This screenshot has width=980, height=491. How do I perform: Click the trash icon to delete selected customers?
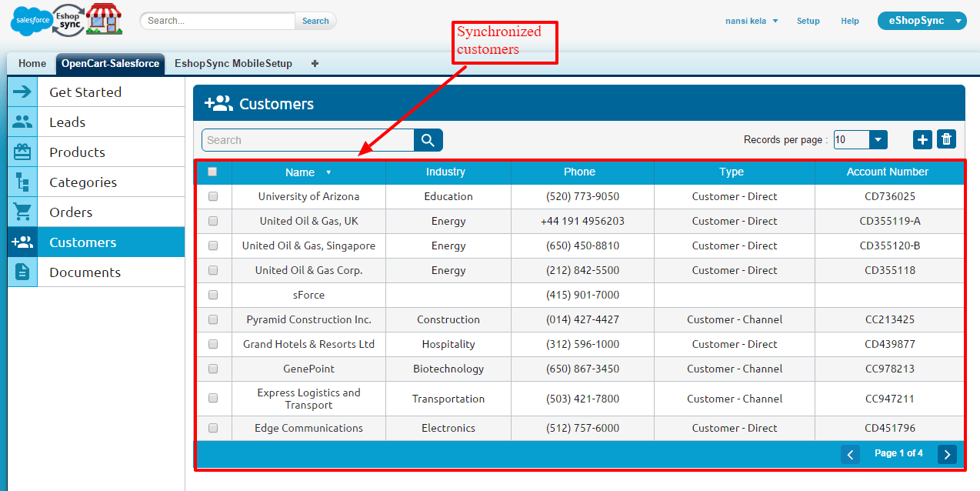[x=946, y=139]
